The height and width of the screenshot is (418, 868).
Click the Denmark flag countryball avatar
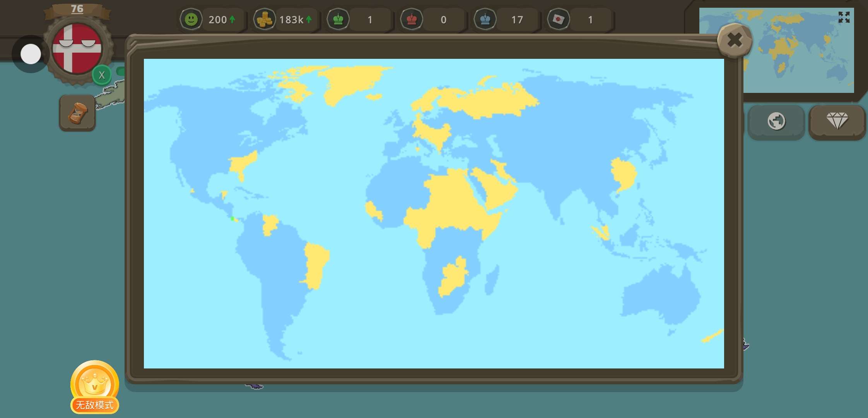point(77,48)
